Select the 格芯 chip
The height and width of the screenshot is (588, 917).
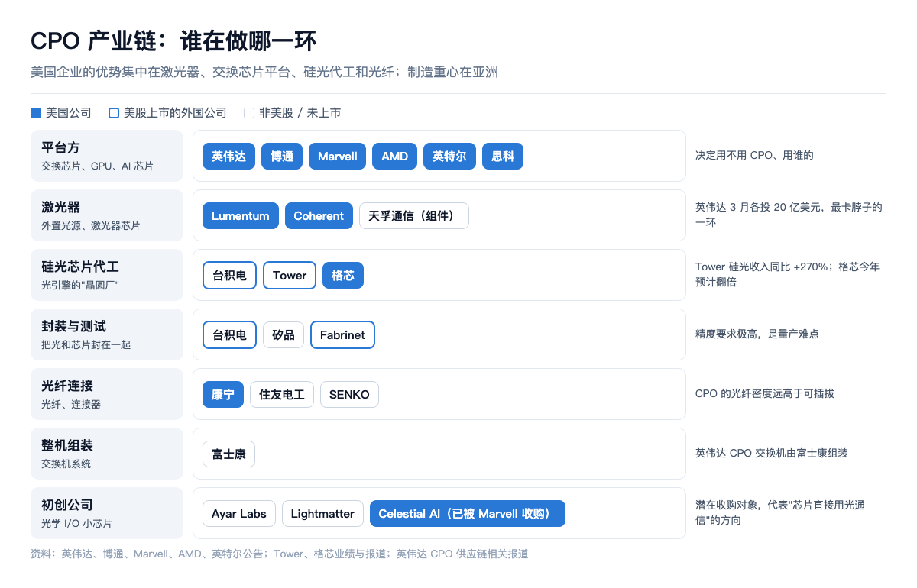pyautogui.click(x=343, y=275)
